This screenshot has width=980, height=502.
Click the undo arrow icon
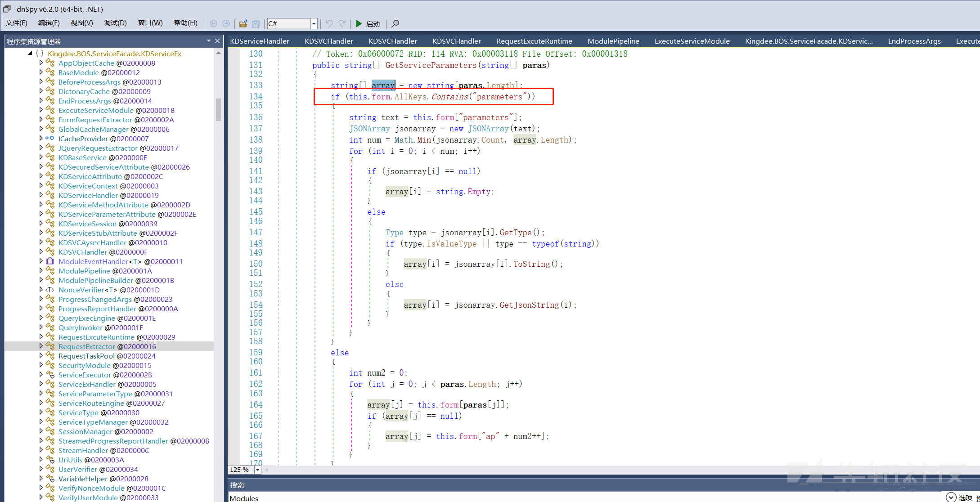pyautogui.click(x=329, y=23)
